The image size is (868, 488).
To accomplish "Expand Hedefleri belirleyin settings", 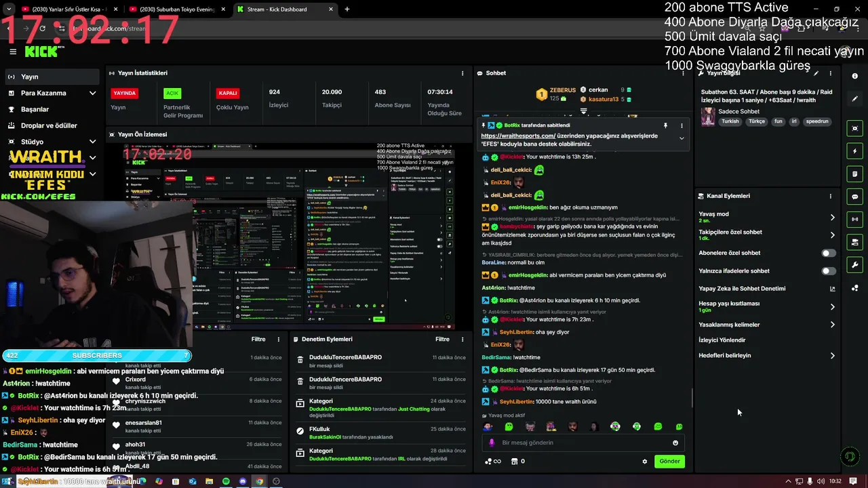I will tap(833, 355).
